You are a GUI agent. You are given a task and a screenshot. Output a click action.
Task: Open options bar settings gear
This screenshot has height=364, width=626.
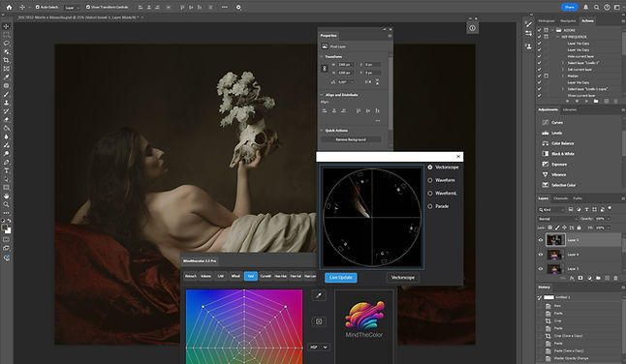(x=238, y=7)
